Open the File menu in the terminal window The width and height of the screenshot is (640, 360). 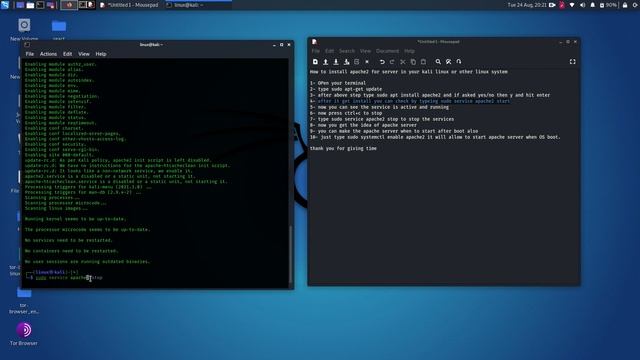[30, 54]
